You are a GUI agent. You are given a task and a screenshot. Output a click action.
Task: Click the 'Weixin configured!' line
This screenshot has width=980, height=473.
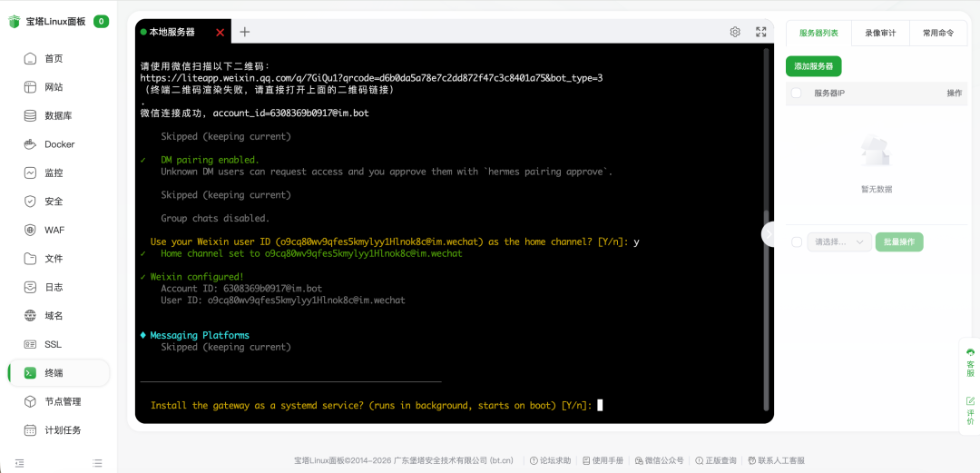pyautogui.click(x=192, y=277)
